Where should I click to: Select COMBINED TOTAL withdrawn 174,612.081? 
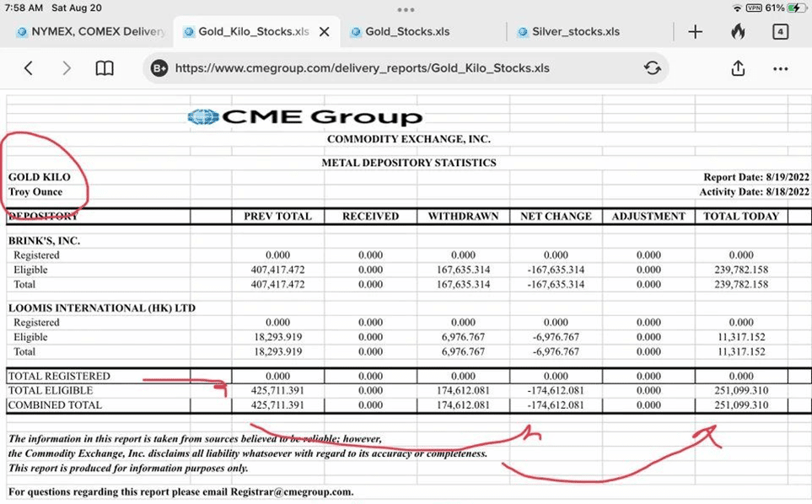coord(463,405)
